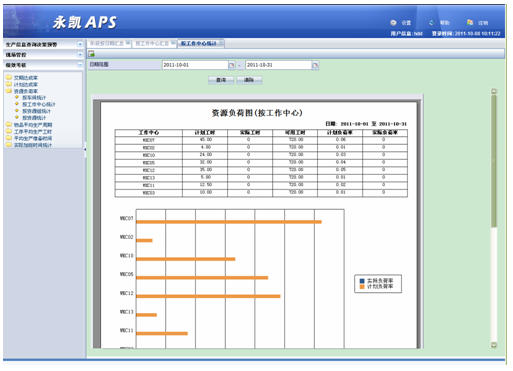Click the vertical scrollbar thumb of the report

[x=494, y=161]
